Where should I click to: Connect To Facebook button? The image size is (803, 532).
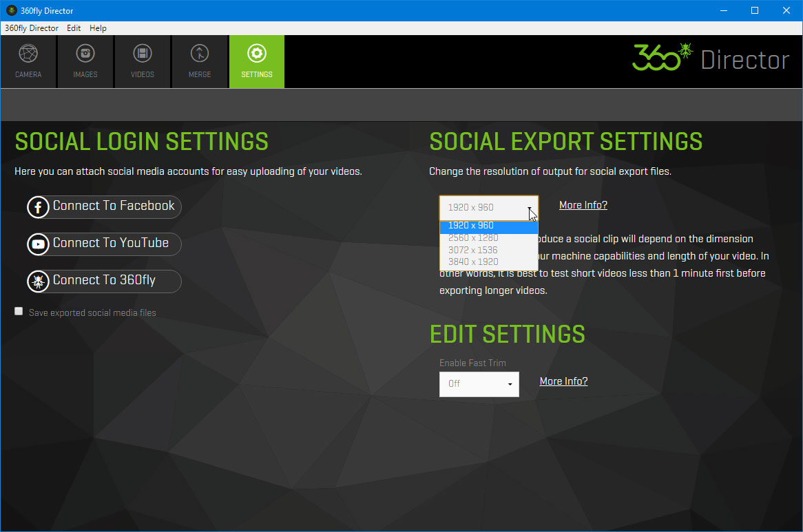click(105, 206)
